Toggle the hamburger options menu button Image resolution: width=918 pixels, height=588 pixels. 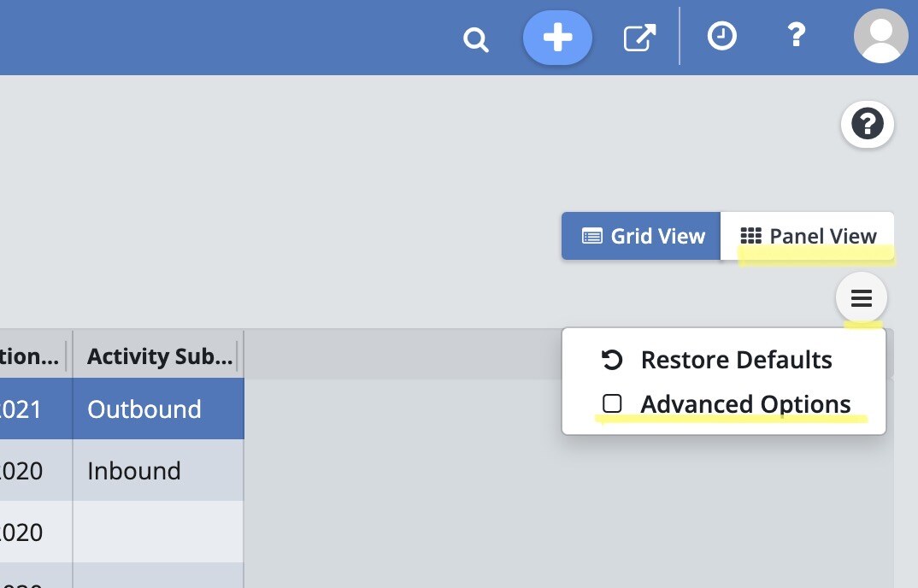tap(862, 298)
